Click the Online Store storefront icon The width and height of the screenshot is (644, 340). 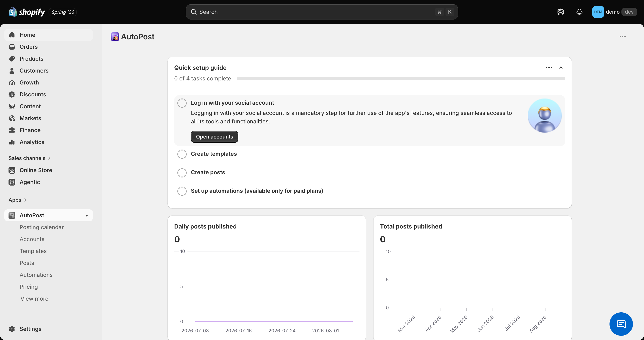click(x=12, y=170)
